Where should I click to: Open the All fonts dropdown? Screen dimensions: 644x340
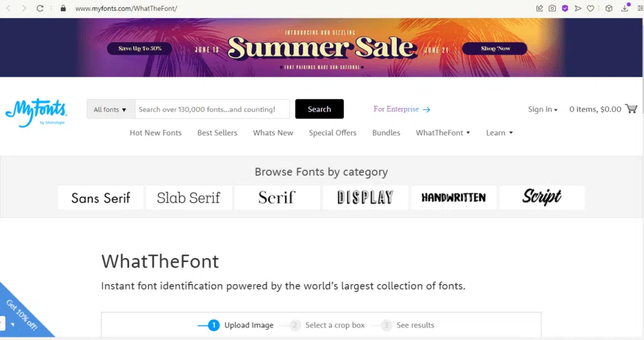coord(110,109)
